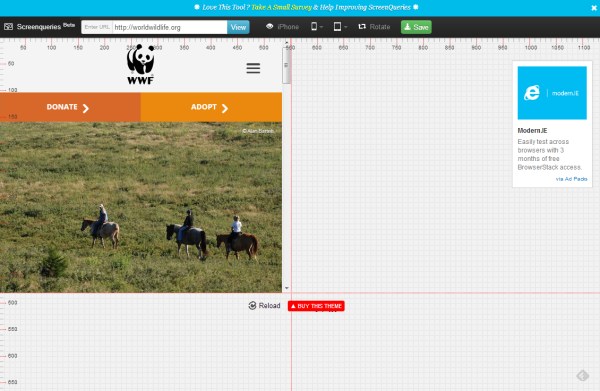
Task: Open the tablet device dropdown
Action: click(x=340, y=27)
